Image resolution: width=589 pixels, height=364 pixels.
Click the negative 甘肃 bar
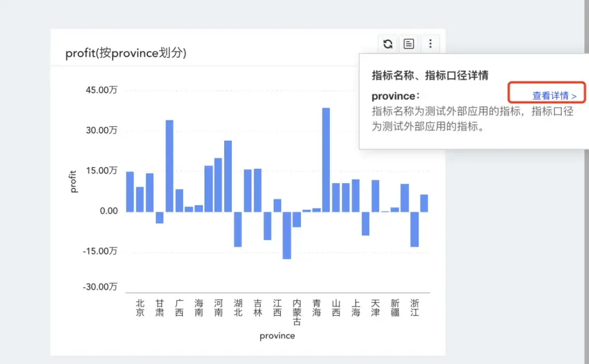[x=158, y=217]
